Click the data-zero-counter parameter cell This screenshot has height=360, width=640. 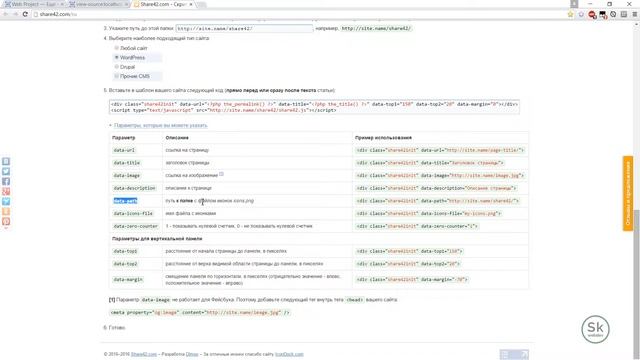pyautogui.click(x=136, y=226)
